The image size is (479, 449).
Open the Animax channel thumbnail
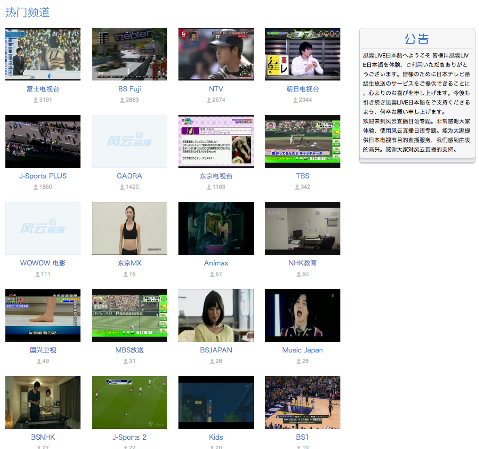point(216,228)
